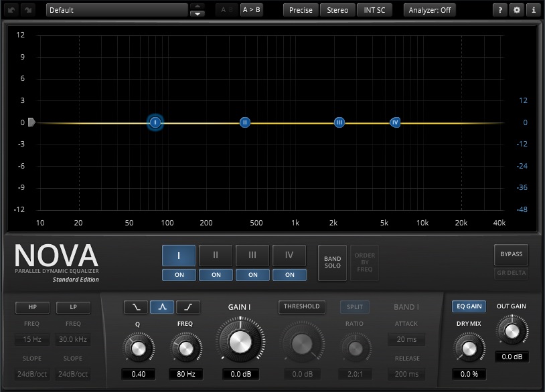545x392 pixels.
Task: Open the Stereo channel mode selector
Action: tap(337, 10)
